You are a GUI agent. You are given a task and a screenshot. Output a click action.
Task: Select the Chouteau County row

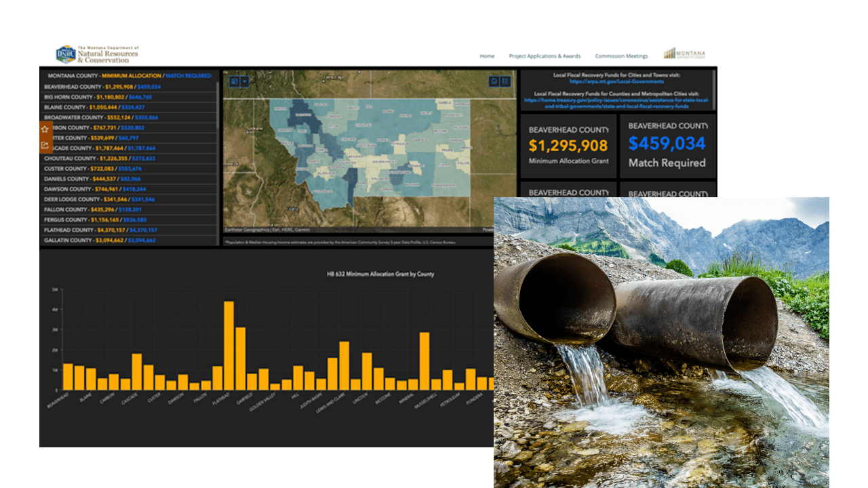[x=129, y=158]
